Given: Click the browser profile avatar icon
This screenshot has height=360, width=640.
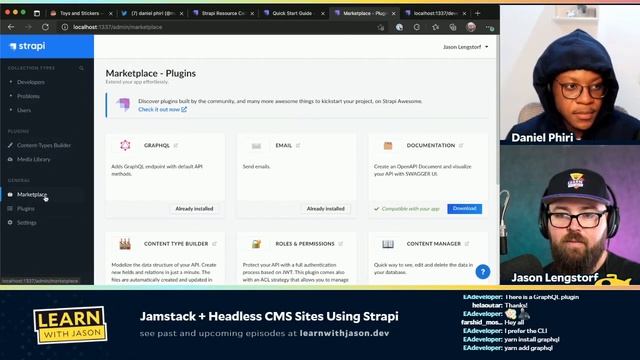Looking at the screenshot, I should [471, 27].
